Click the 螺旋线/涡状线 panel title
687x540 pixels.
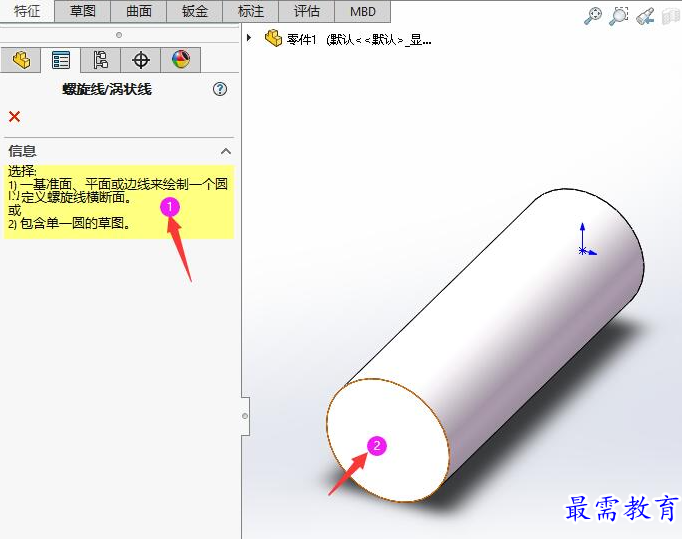[107, 89]
